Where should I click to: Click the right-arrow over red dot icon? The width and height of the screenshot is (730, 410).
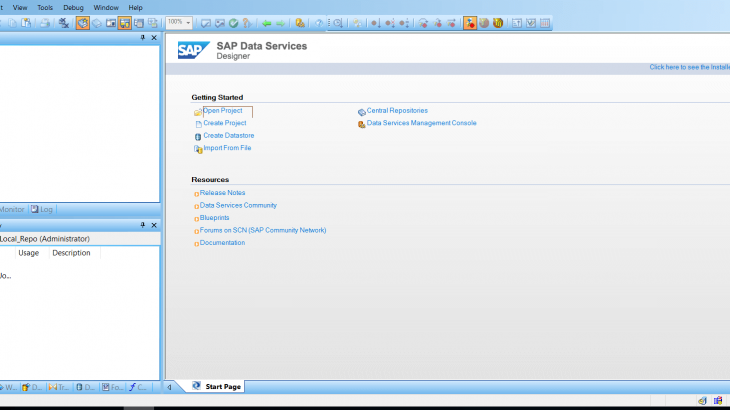(452, 23)
